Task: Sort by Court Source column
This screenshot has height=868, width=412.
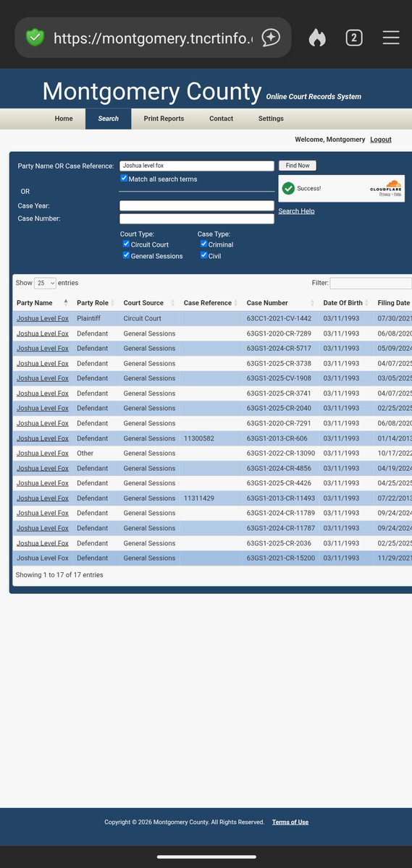Action: [x=148, y=302]
